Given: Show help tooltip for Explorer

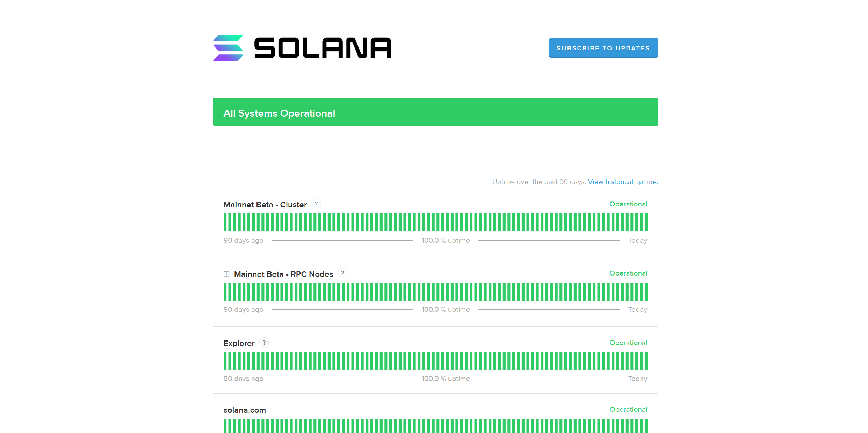Looking at the screenshot, I should pos(264,343).
